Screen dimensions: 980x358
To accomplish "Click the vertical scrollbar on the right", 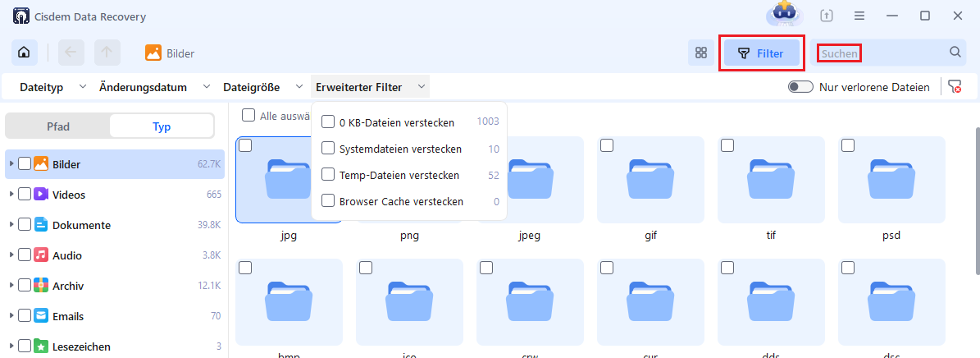I will click(977, 200).
